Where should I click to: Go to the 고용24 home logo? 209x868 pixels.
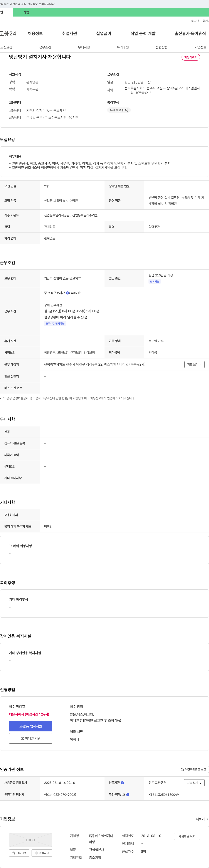[x=8, y=33]
